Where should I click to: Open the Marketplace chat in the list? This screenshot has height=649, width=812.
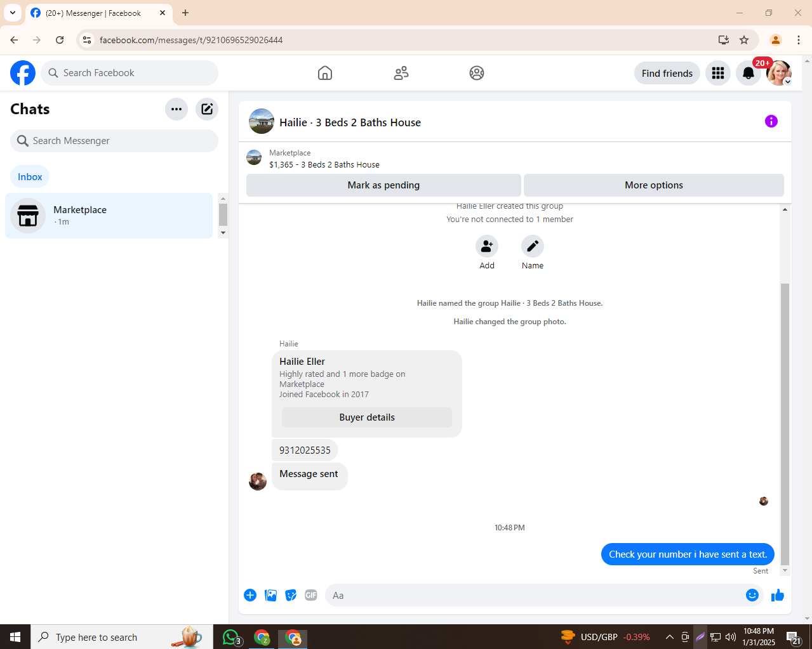(x=109, y=216)
